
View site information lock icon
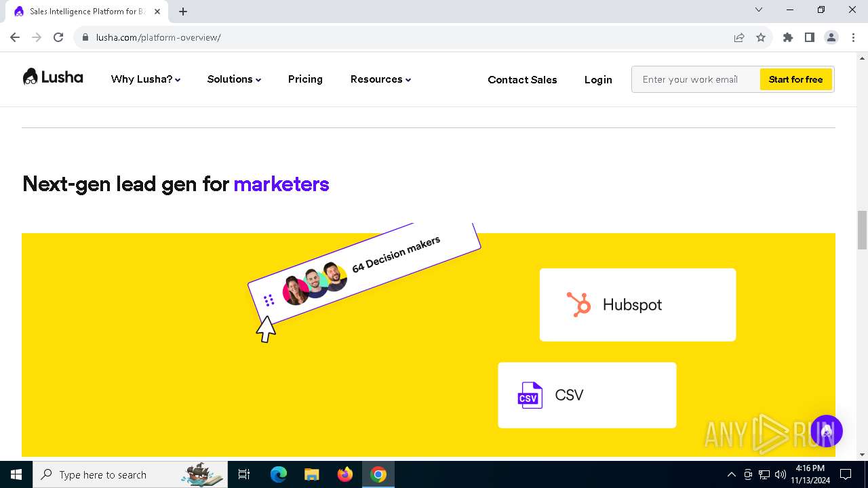(85, 37)
